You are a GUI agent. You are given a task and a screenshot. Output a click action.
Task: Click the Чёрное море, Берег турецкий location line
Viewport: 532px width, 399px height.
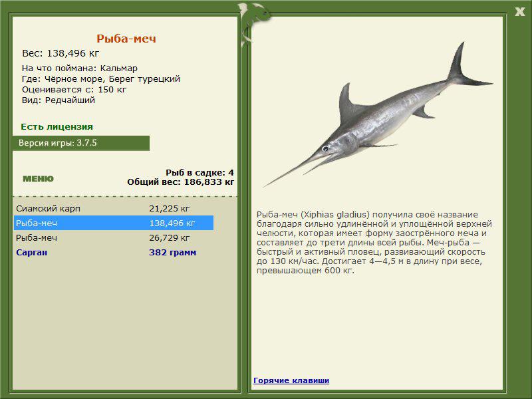coord(101,78)
